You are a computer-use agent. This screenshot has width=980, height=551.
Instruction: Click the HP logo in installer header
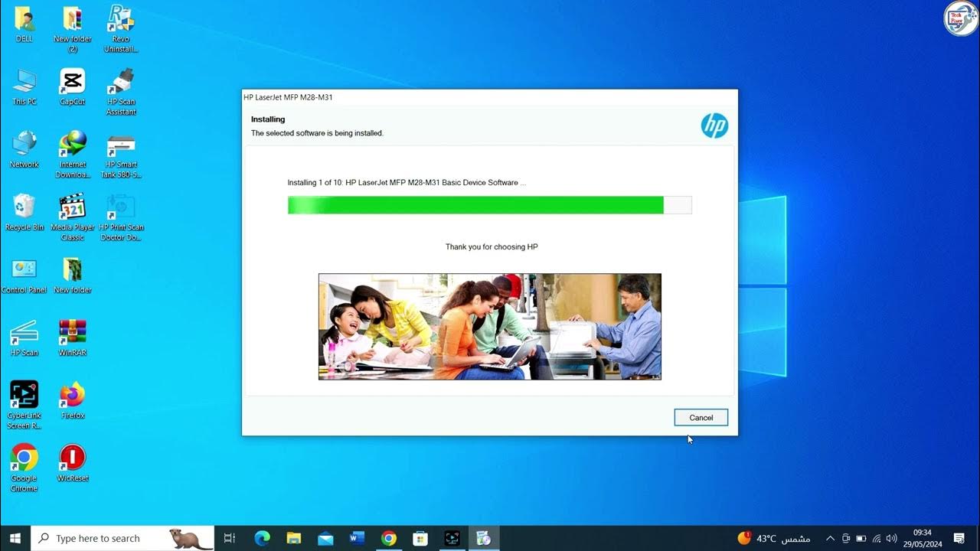(714, 126)
